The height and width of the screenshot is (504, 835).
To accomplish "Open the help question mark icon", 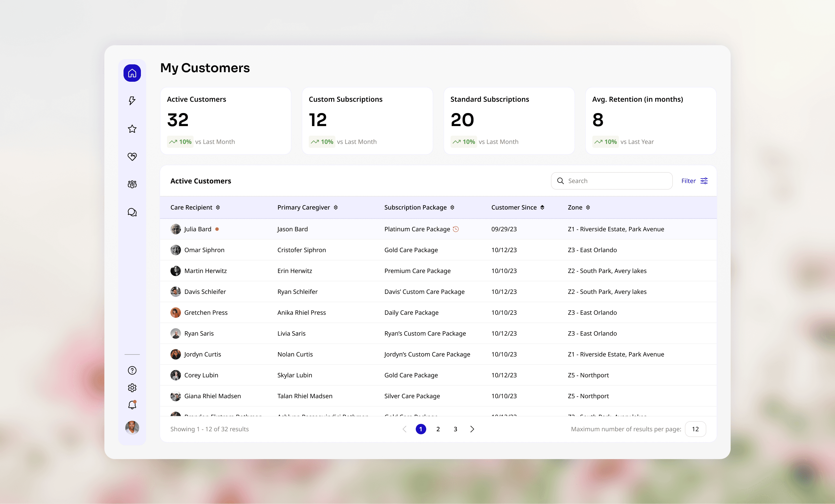I will [132, 370].
